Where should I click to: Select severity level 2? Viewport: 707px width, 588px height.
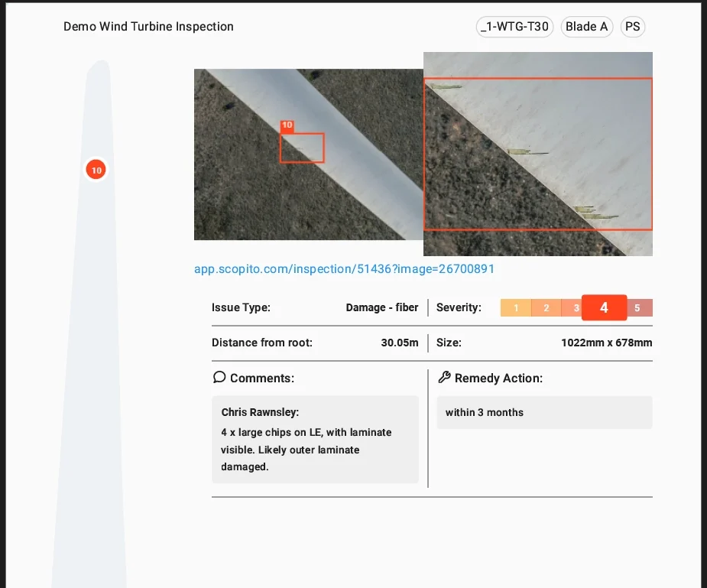pyautogui.click(x=546, y=308)
